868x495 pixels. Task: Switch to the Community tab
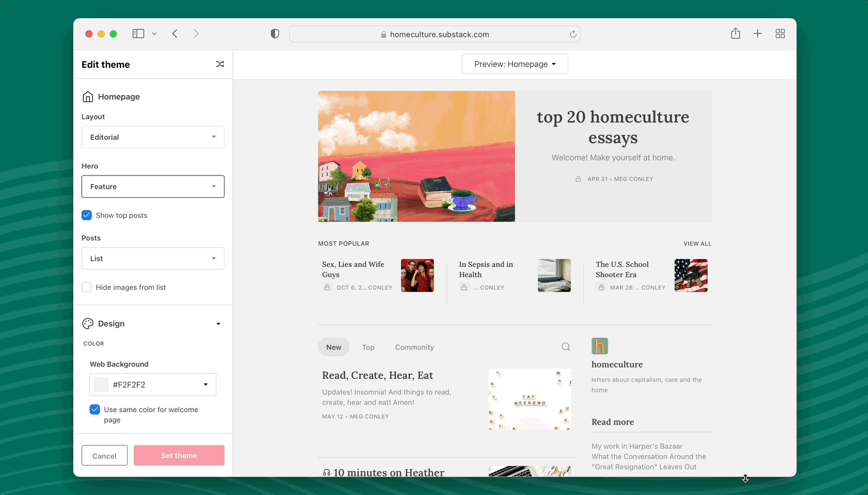coord(414,347)
